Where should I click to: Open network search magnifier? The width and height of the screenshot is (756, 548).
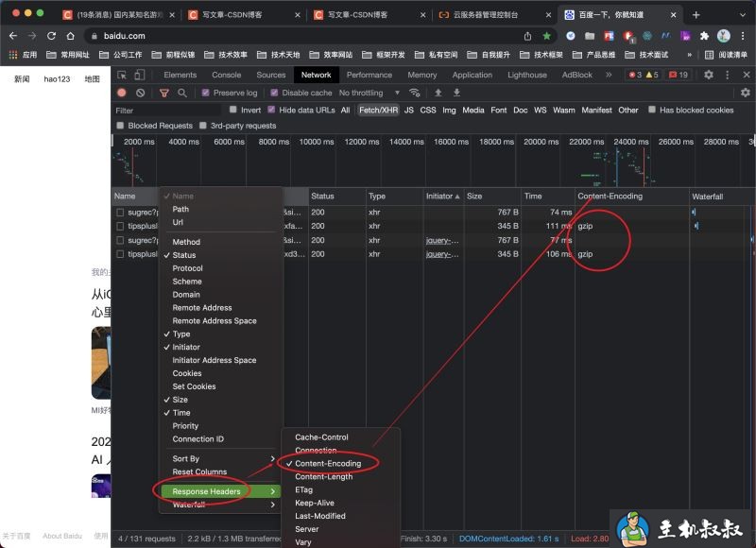pyautogui.click(x=182, y=93)
